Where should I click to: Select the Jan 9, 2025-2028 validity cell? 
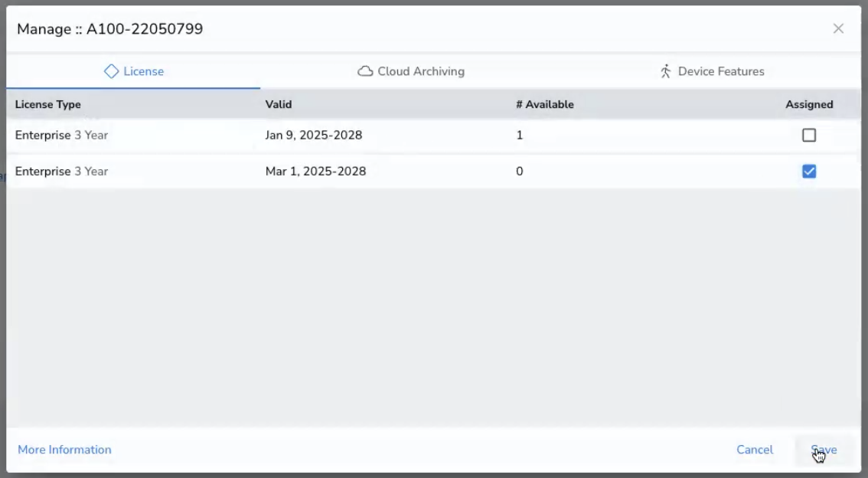[x=313, y=135]
